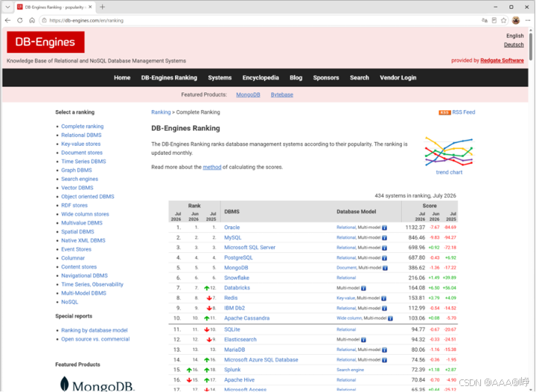Add page to favorites with star icon
This screenshot has height=392, width=536.
[503, 21]
